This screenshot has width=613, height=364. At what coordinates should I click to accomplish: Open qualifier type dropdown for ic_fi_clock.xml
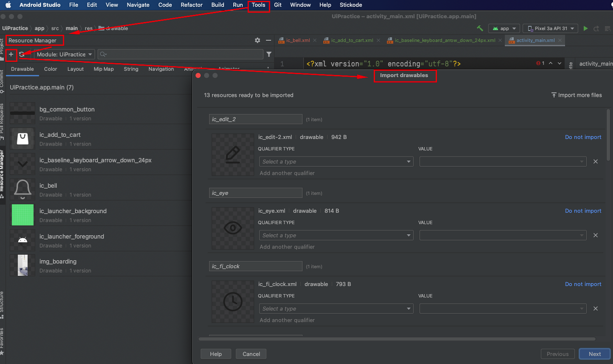coord(336,308)
